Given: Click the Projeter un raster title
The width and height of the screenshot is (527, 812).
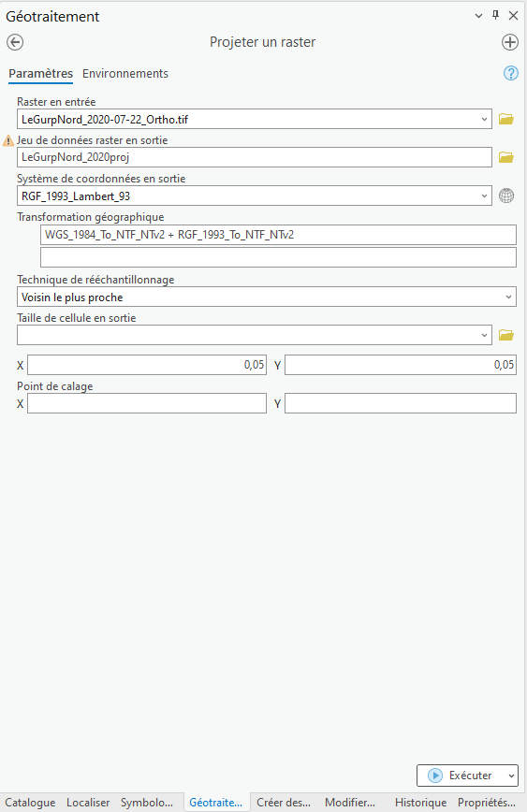Looking at the screenshot, I should (262, 42).
